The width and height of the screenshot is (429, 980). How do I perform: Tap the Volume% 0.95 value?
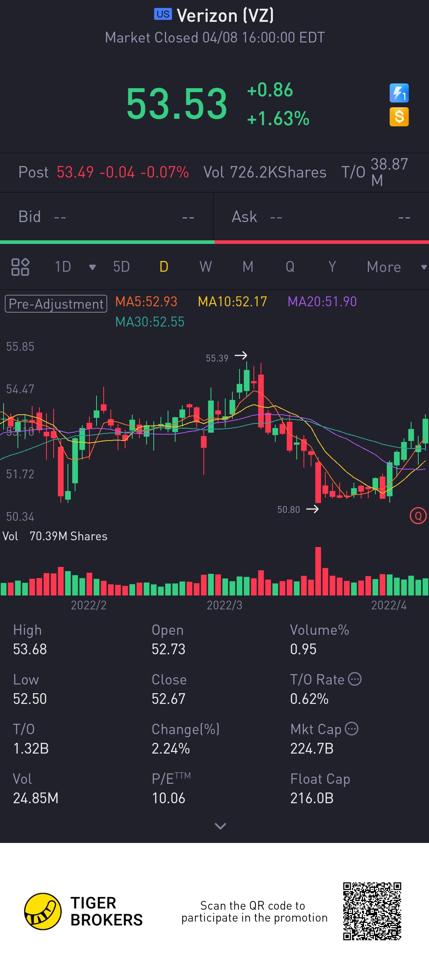click(x=303, y=649)
